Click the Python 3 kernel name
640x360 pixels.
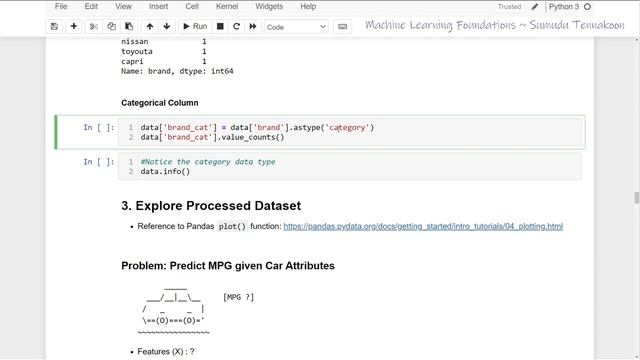[x=564, y=7]
